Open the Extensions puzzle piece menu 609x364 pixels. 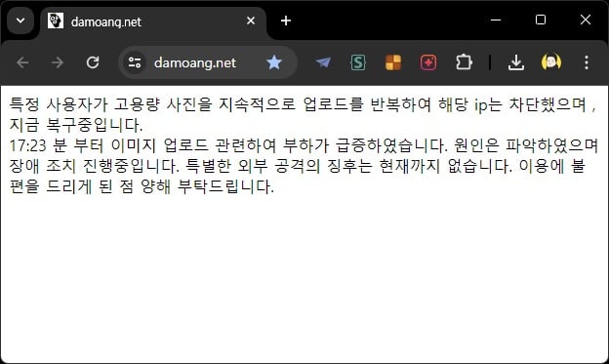[x=464, y=62]
